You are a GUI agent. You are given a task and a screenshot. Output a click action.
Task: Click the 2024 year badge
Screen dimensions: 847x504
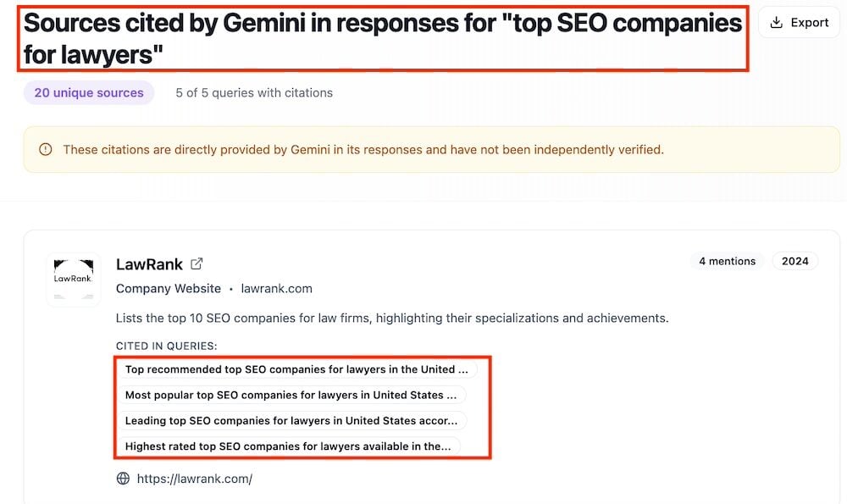[x=795, y=262]
